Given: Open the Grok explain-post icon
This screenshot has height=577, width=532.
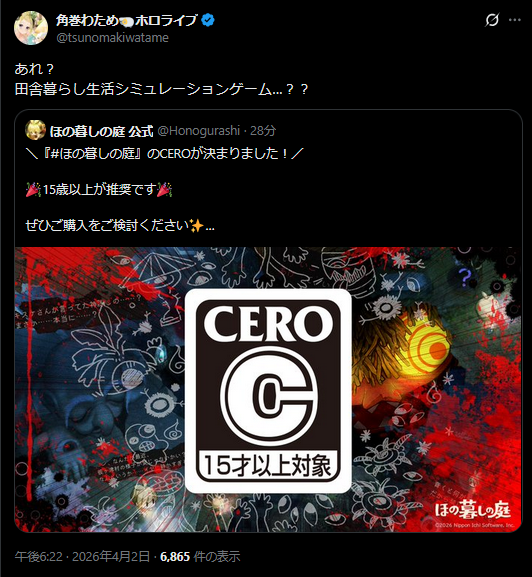Looking at the screenshot, I should tap(492, 20).
